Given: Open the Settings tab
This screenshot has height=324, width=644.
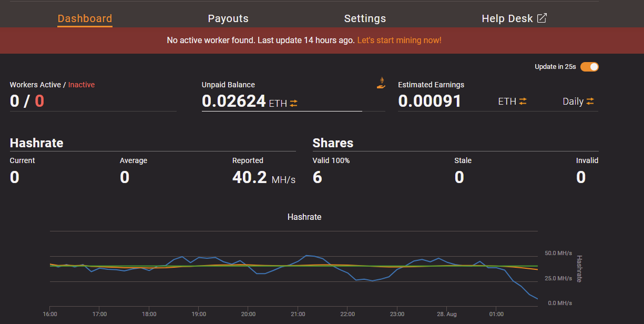Looking at the screenshot, I should [x=365, y=18].
